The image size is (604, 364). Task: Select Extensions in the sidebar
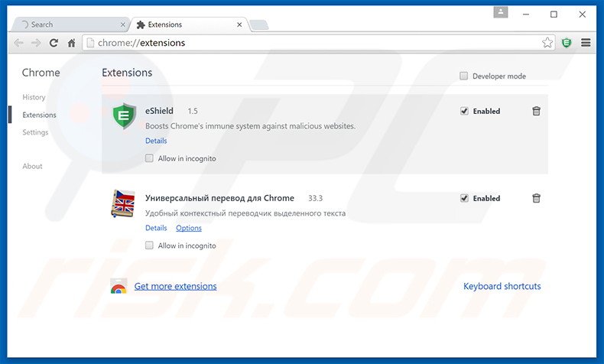pos(39,115)
